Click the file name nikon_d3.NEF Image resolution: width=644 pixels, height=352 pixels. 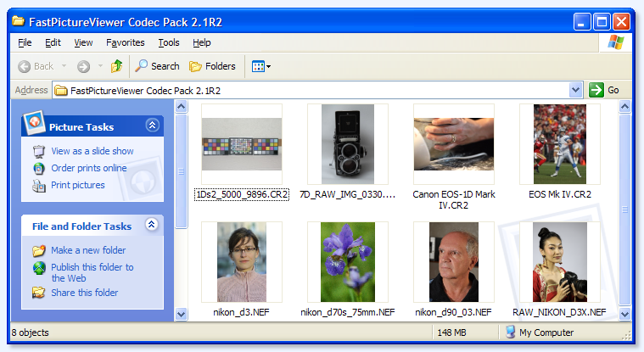[x=242, y=312]
